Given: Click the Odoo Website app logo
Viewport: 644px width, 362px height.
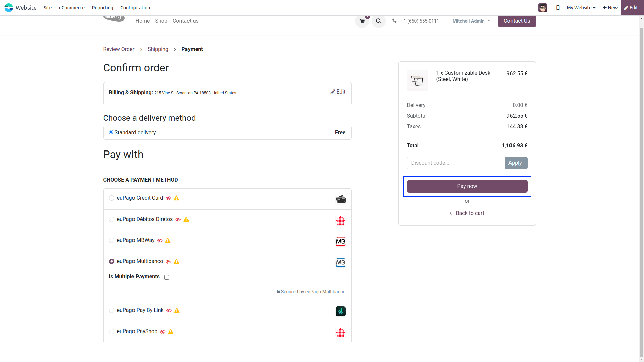Looking at the screenshot, I should tap(9, 7).
